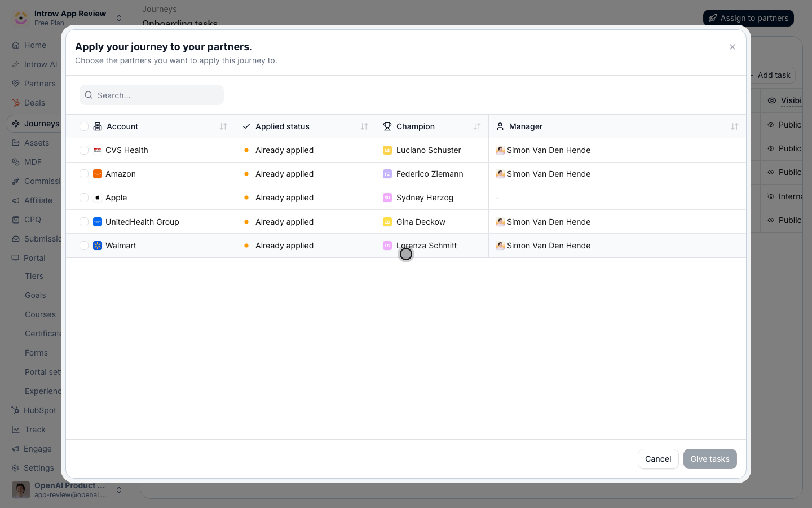Click the Engage megaphone icon
This screenshot has height=508, width=812.
point(16,449)
